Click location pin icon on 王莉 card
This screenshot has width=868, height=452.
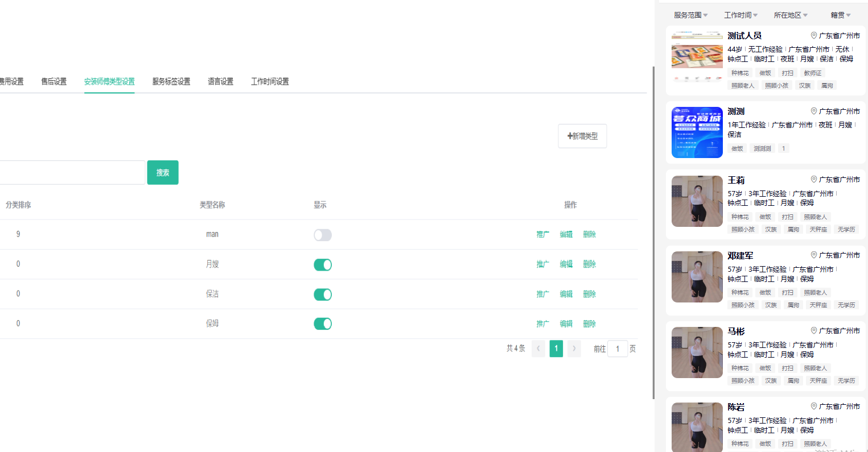(x=814, y=179)
